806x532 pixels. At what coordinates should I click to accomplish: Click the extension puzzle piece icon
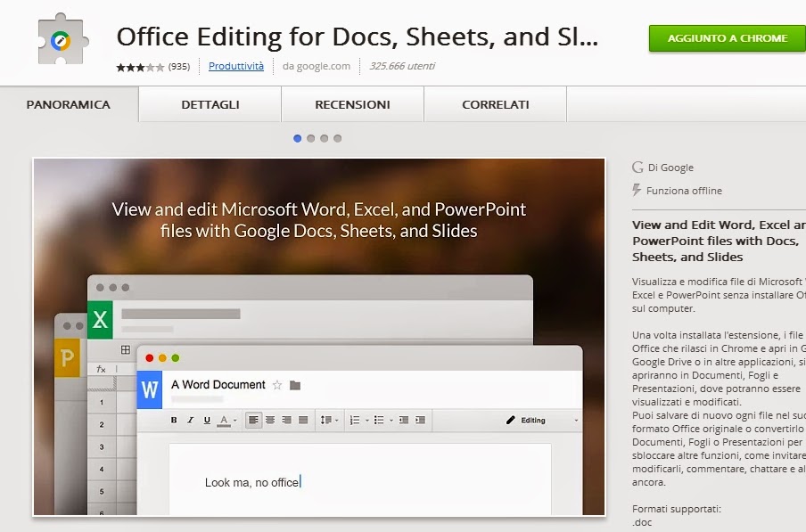pyautogui.click(x=62, y=40)
